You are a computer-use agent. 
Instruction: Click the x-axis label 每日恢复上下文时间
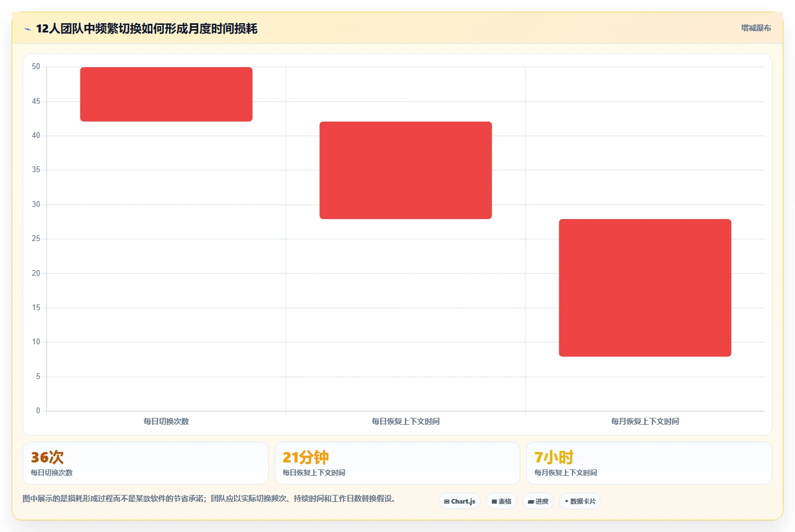tap(406, 421)
